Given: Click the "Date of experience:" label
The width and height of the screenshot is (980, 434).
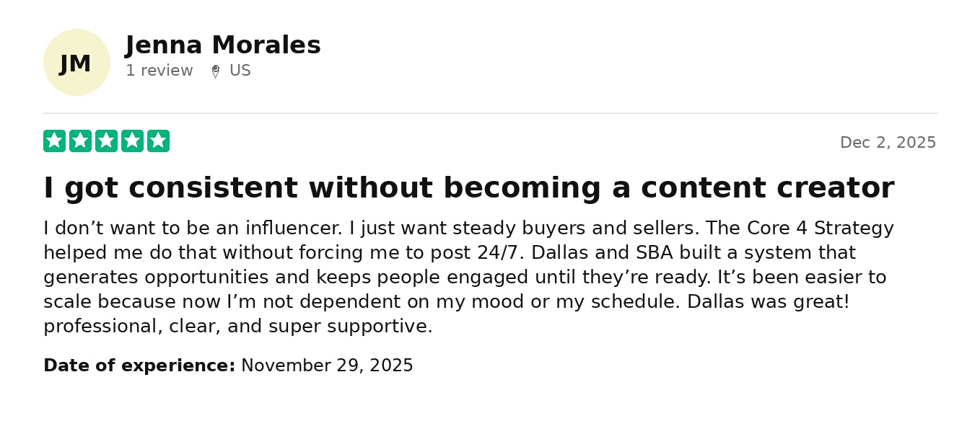Looking at the screenshot, I should pos(139,366).
